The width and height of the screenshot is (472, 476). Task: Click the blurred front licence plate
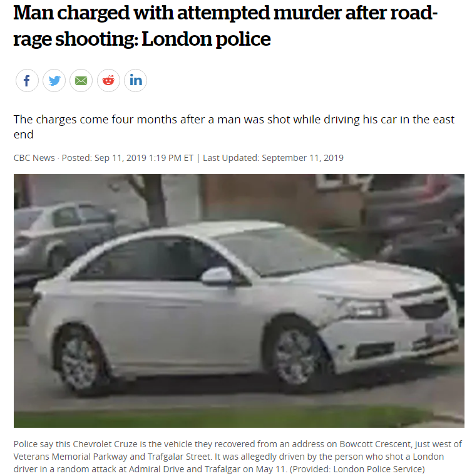tap(438, 329)
